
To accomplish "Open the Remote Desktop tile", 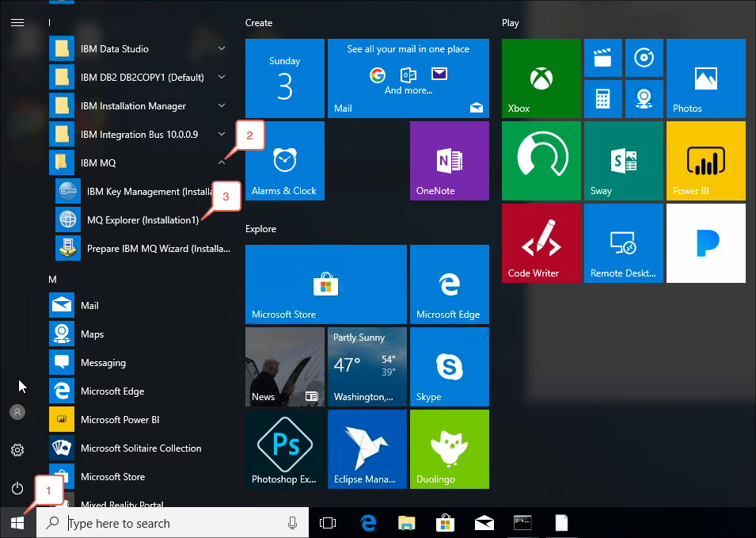I will click(x=624, y=243).
